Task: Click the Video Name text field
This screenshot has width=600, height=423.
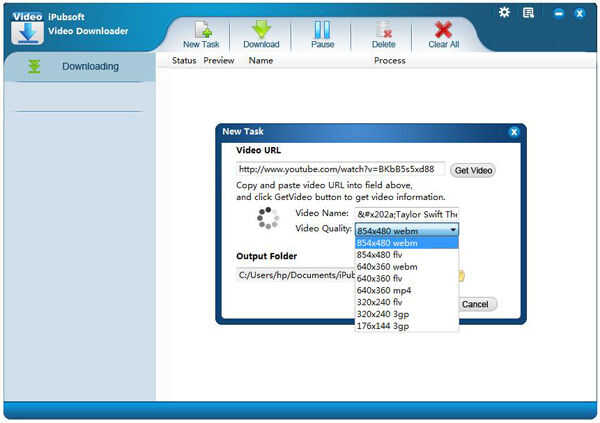Action: pos(407,214)
